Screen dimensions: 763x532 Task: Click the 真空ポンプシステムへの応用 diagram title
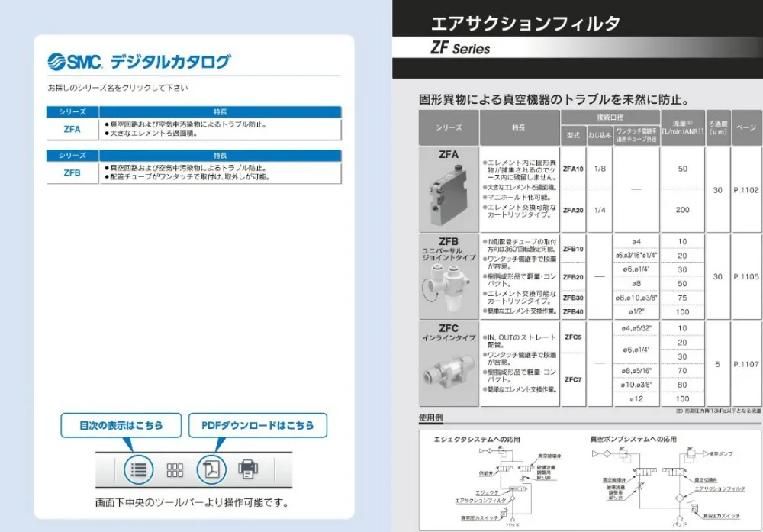tap(633, 439)
